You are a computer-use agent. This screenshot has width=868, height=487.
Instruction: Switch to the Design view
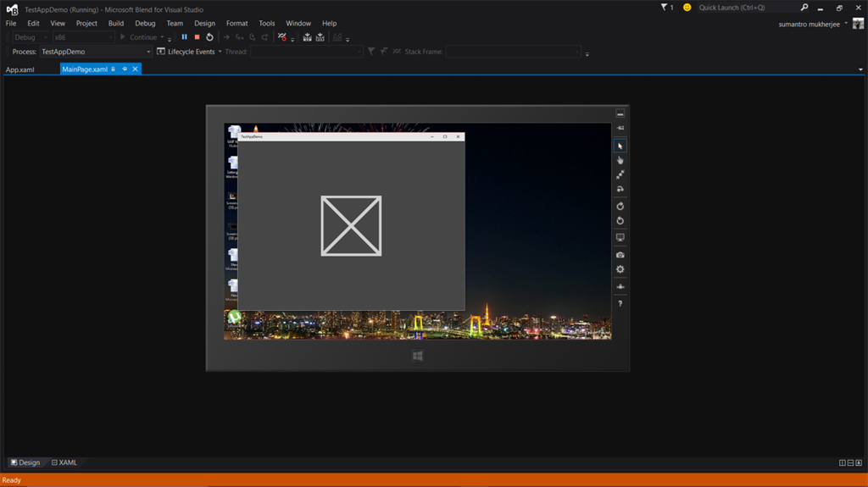[x=25, y=462]
